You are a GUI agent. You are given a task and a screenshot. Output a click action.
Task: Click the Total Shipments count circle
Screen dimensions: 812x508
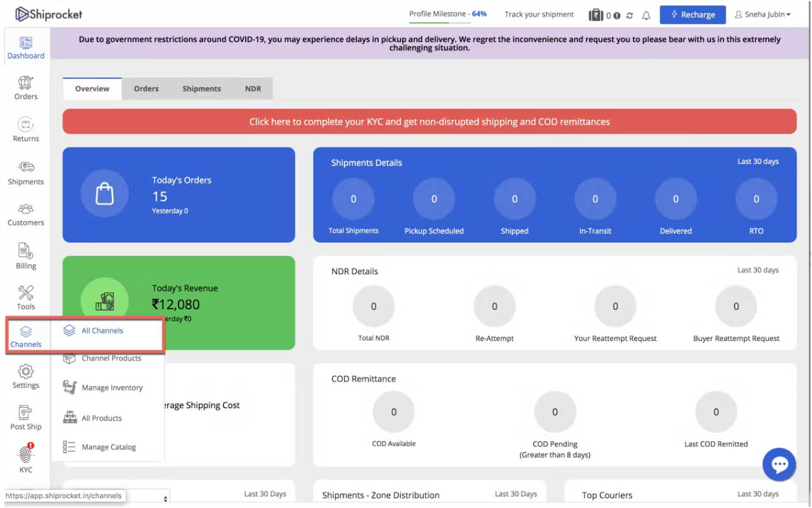(353, 199)
